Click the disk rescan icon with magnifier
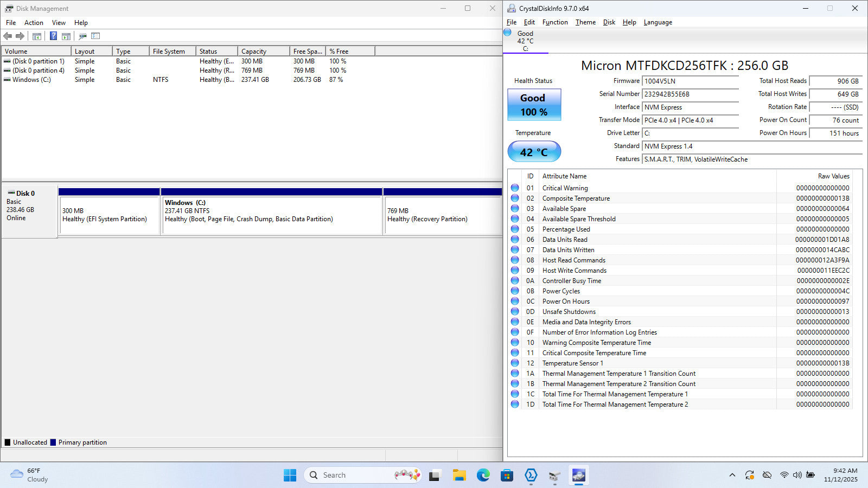868x488 pixels. pyautogui.click(x=82, y=36)
